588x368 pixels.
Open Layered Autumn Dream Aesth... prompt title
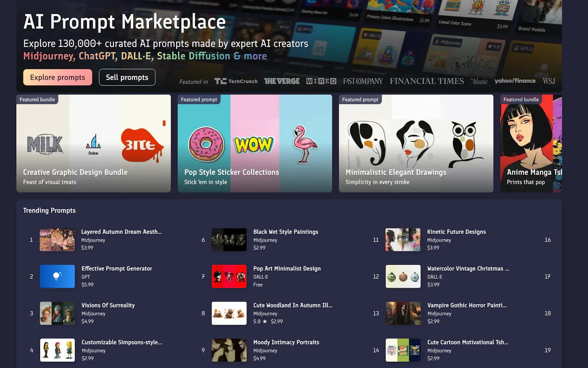(121, 232)
